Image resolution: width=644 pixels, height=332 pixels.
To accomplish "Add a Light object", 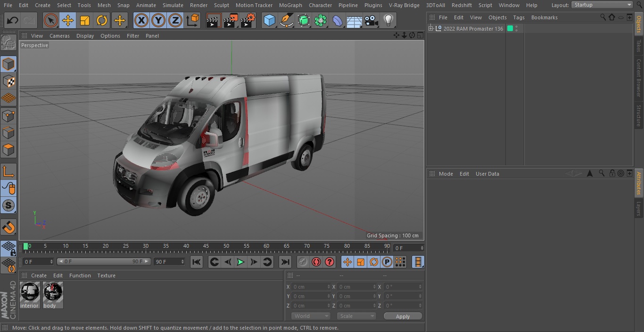I will click(x=388, y=20).
